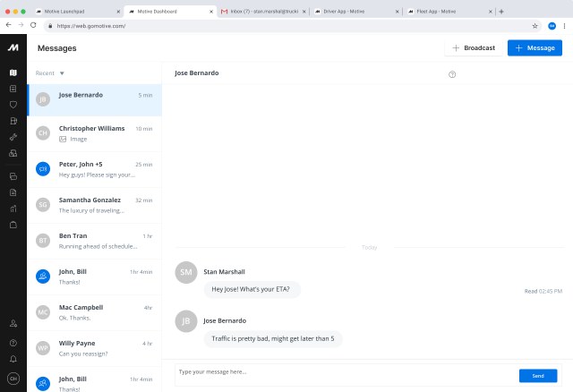This screenshot has height=392, width=573.
Task: Click the notifications bell icon
Action: click(x=13, y=359)
